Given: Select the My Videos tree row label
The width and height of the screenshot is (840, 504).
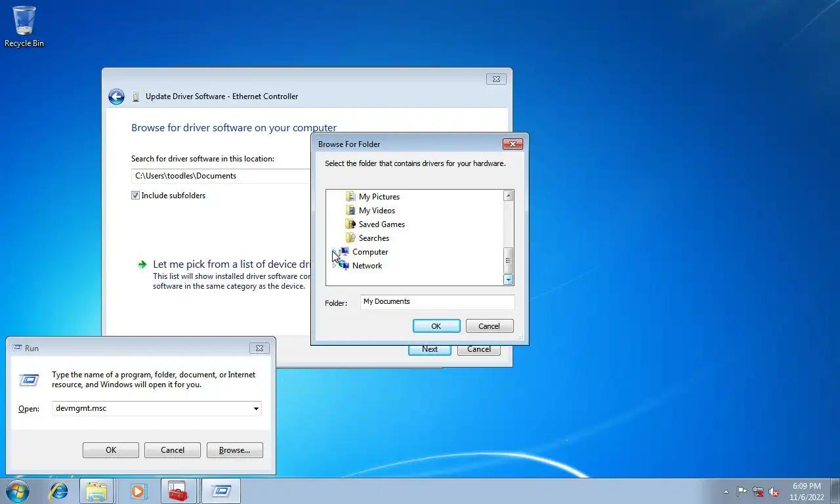Looking at the screenshot, I should [x=377, y=211].
